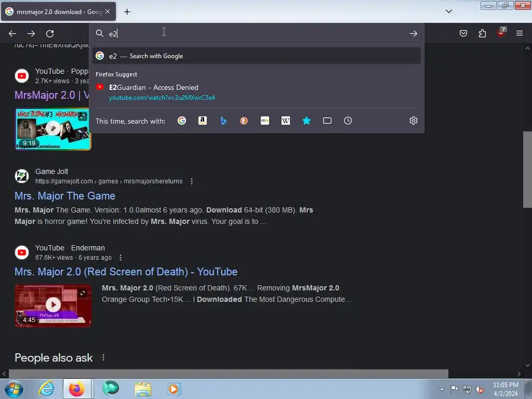Search this time with Google icon
532x399 pixels.
tap(182, 121)
